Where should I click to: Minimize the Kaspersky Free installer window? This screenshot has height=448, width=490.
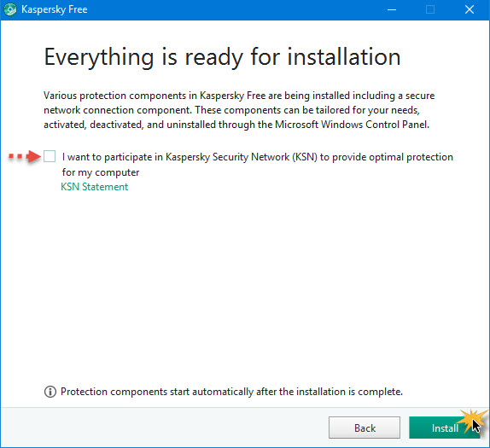click(x=392, y=9)
